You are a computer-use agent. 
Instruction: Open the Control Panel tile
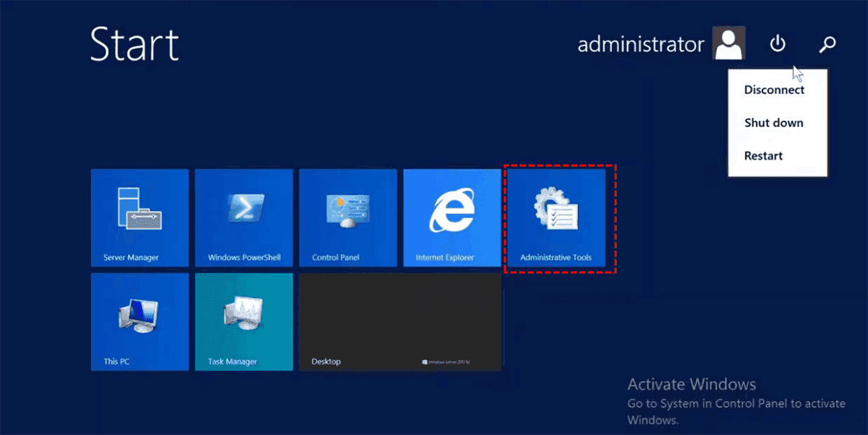point(348,217)
